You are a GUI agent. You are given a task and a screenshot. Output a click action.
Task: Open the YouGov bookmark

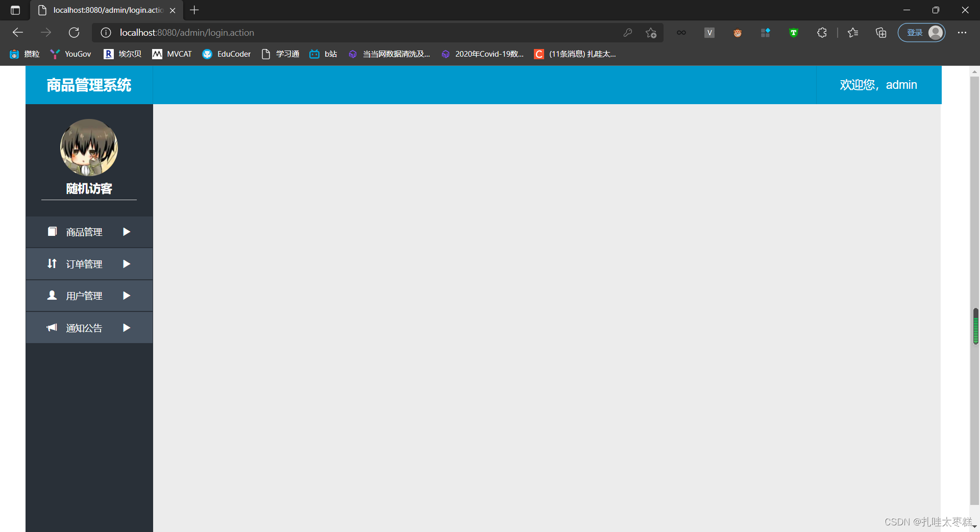71,54
